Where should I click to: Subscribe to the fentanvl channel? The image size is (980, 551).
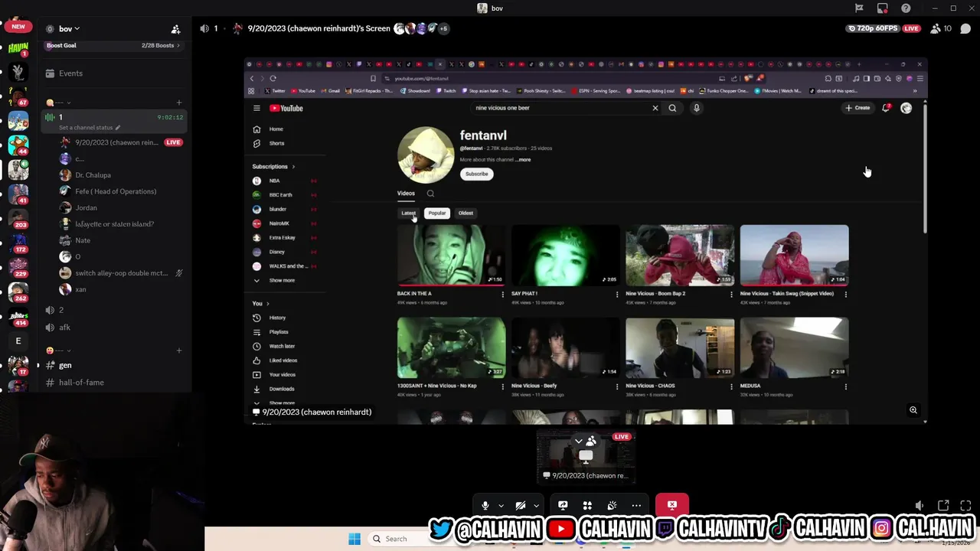[476, 174]
